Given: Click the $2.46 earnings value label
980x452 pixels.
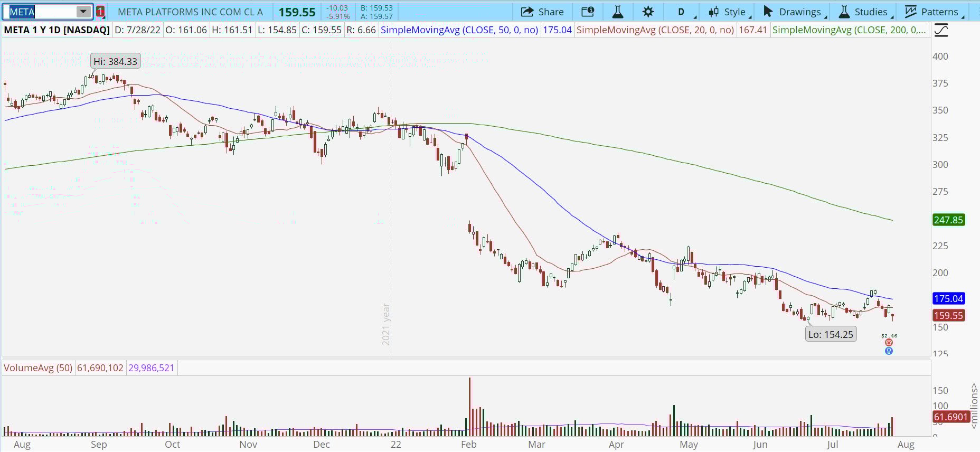Looking at the screenshot, I should [889, 336].
